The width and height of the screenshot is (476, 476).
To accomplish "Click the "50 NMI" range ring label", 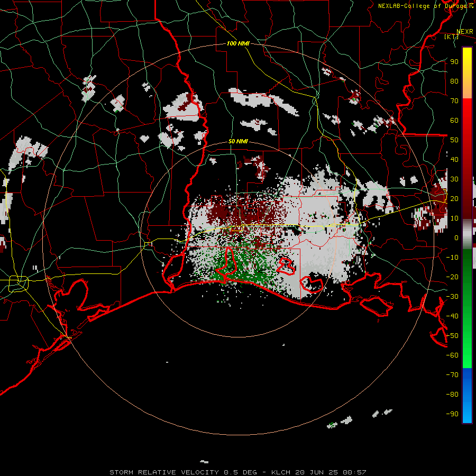I will (x=238, y=141).
